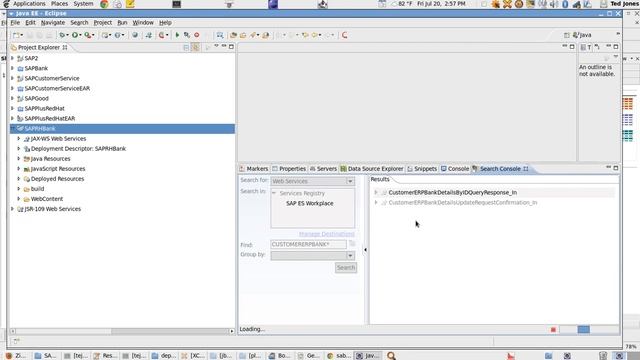This screenshot has height=360, width=640.
Task: Click the green Resume play icon
Action: click(177, 35)
